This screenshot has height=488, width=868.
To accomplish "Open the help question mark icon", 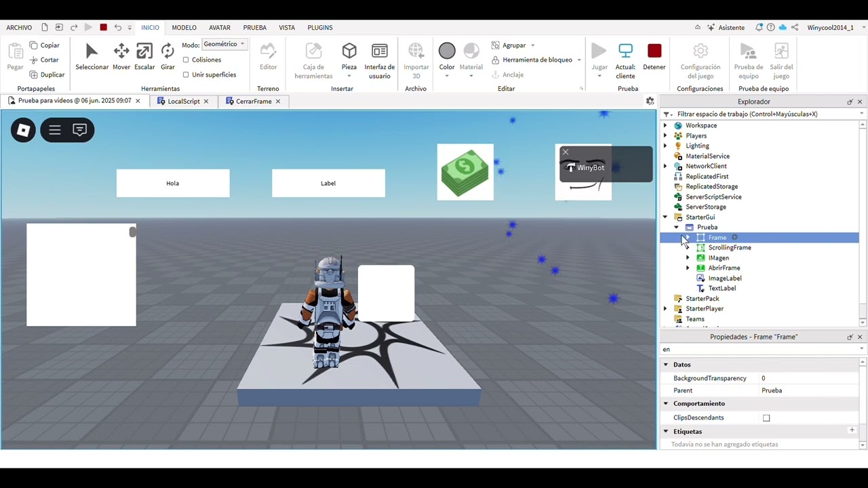I will pyautogui.click(x=771, y=27).
